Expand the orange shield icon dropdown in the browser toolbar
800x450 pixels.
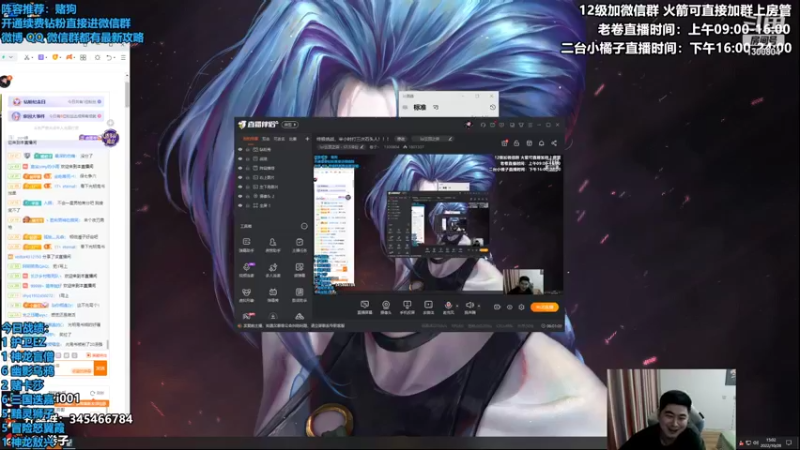click(62, 58)
